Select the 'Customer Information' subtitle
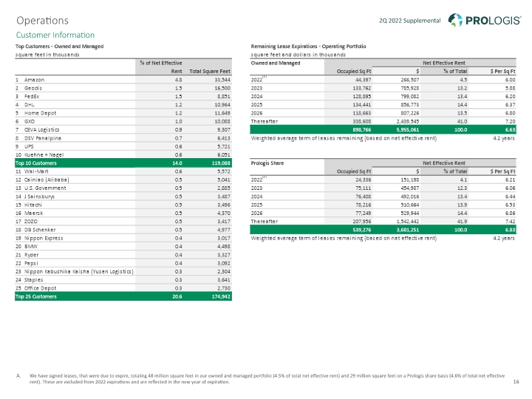This screenshot has height=399, width=532. tap(55, 35)
